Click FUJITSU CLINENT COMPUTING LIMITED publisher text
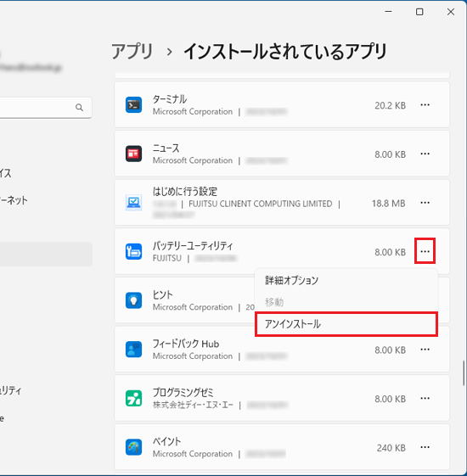Image resolution: width=467 pixels, height=476 pixels. click(261, 204)
